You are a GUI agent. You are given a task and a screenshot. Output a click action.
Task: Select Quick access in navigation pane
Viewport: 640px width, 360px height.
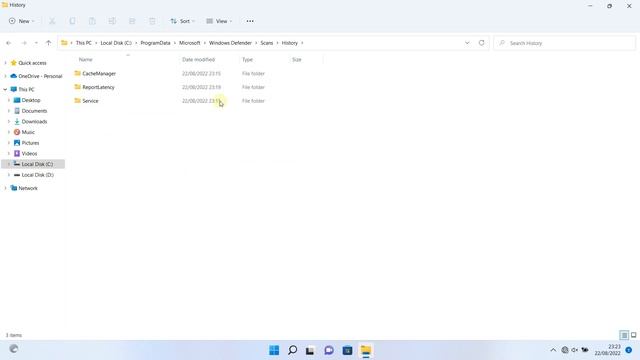32,63
